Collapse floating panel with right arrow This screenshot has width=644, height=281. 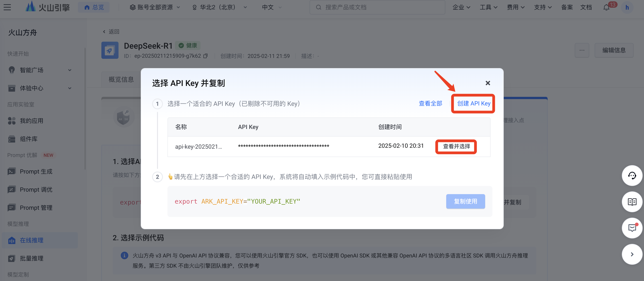[x=632, y=254]
